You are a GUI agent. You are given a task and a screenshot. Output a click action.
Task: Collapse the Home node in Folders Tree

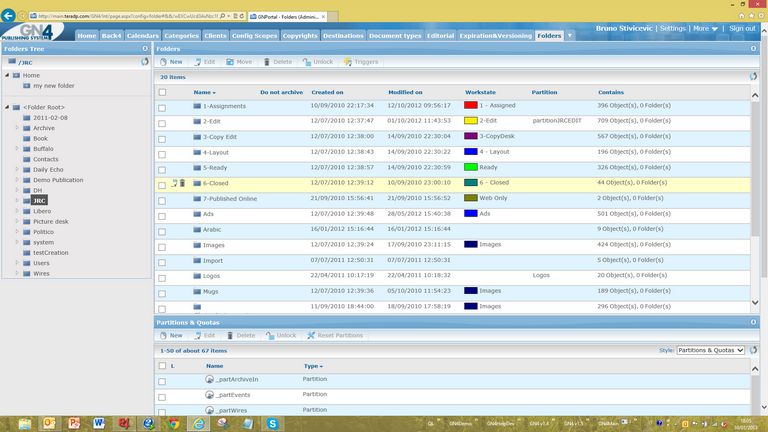(7, 75)
